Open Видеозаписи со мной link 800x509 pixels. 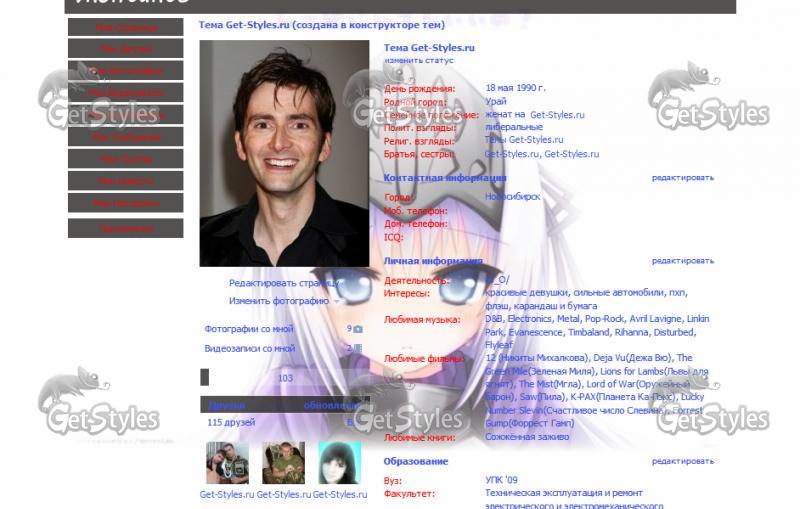coord(250,349)
